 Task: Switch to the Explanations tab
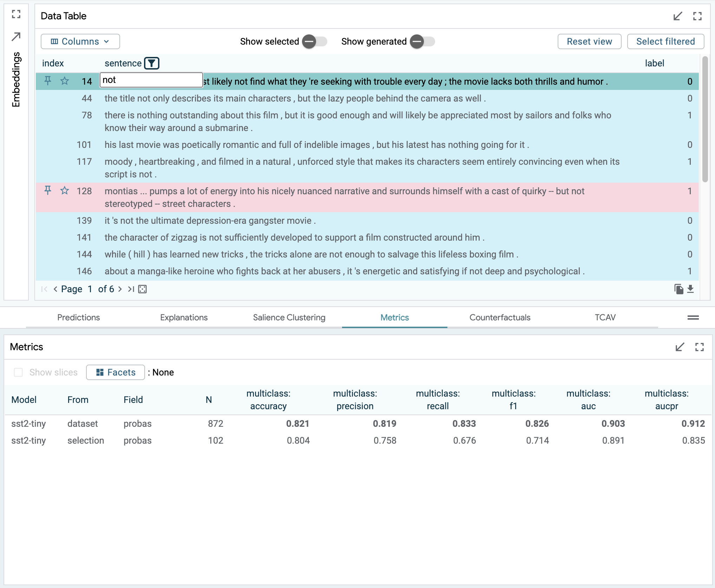pyautogui.click(x=184, y=318)
